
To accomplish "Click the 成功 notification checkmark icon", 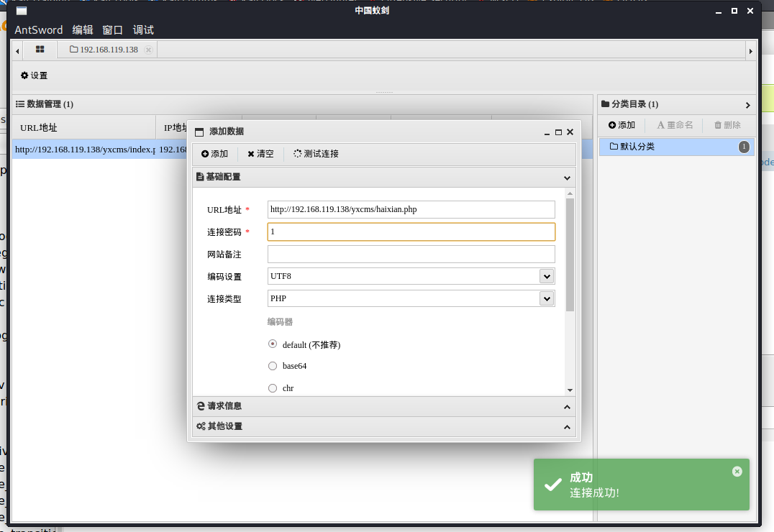I will pyautogui.click(x=553, y=484).
